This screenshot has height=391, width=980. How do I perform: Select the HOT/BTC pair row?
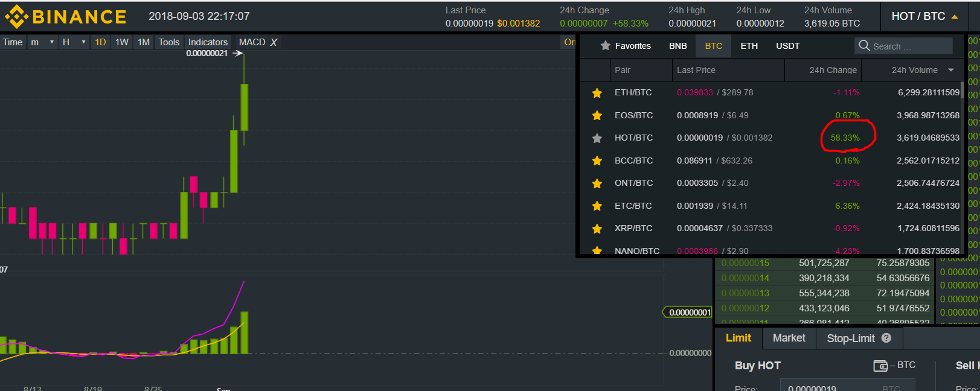(x=770, y=138)
